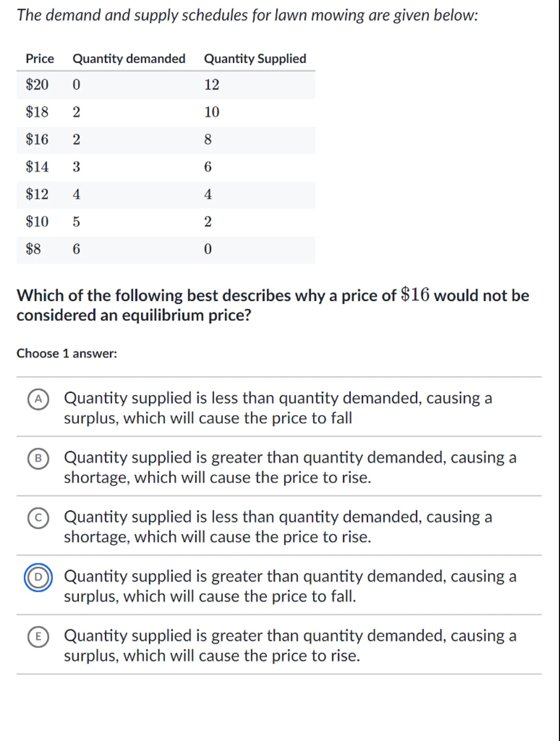
Task: Click the Quantity Supplied column header
Action: tap(255, 59)
